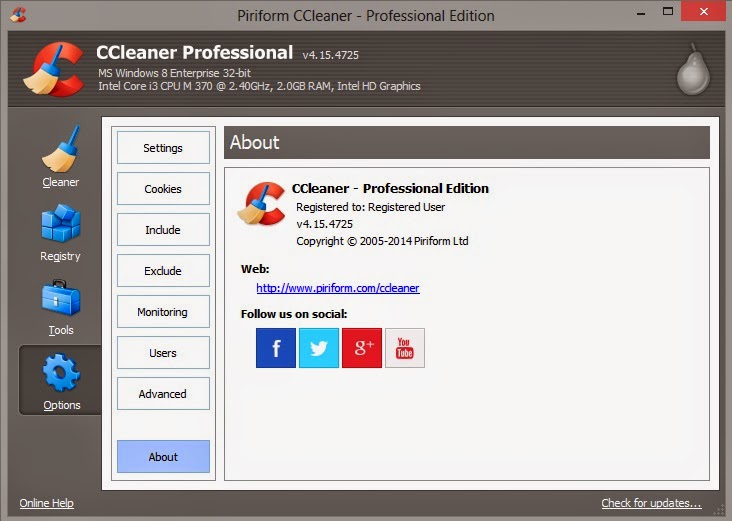Click the 'MS Windows 8 Enterprise 32-bit' header text
732x521 pixels.
[x=174, y=73]
